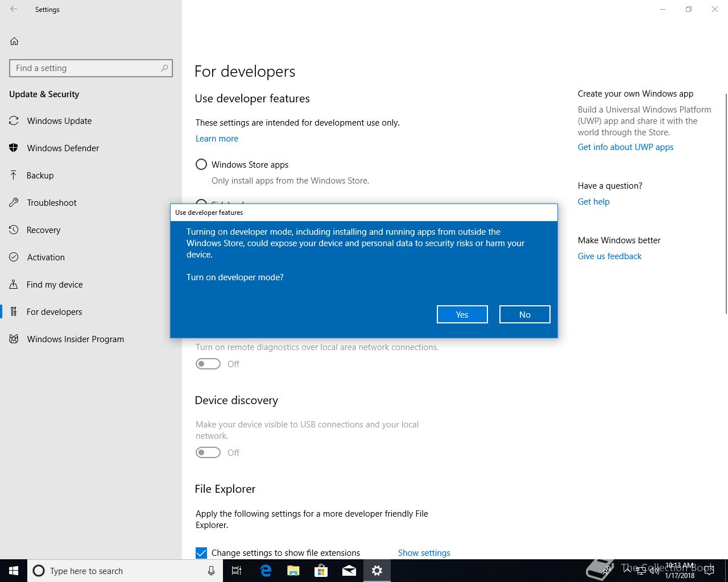
Task: Go to the Windows Defender section label
Action: pyautogui.click(x=63, y=148)
